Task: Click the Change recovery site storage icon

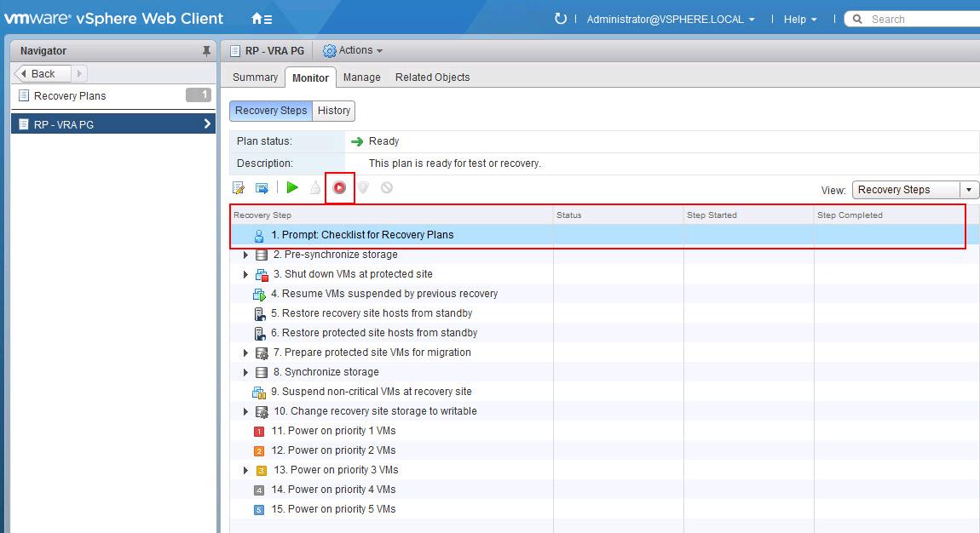Action: tap(262, 412)
